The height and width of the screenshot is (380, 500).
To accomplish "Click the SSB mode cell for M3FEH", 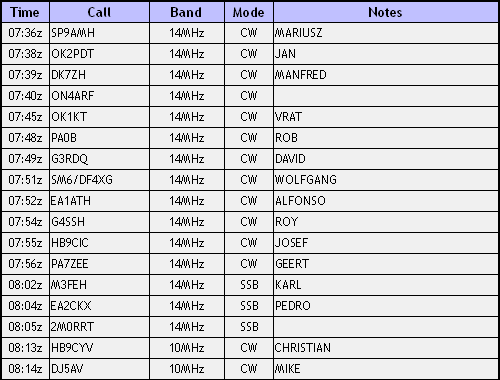I will [x=249, y=285].
